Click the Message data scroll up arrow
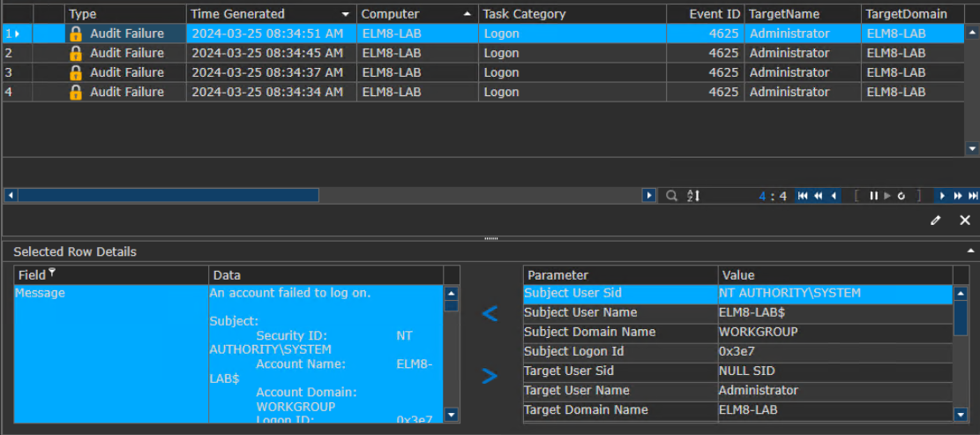 452,293
